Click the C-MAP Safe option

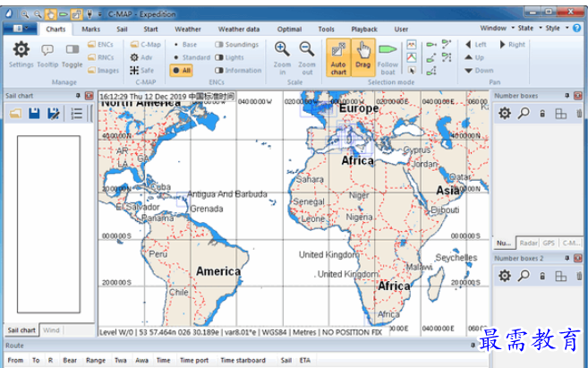141,70
